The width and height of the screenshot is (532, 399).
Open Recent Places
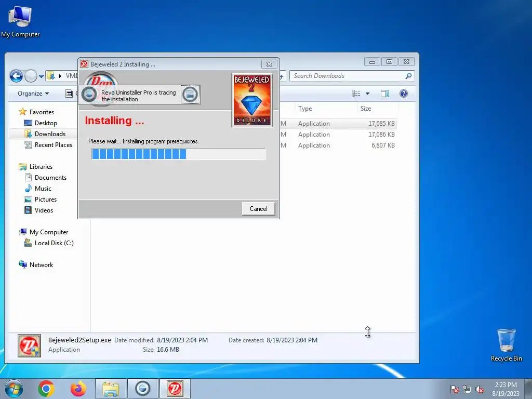point(54,144)
